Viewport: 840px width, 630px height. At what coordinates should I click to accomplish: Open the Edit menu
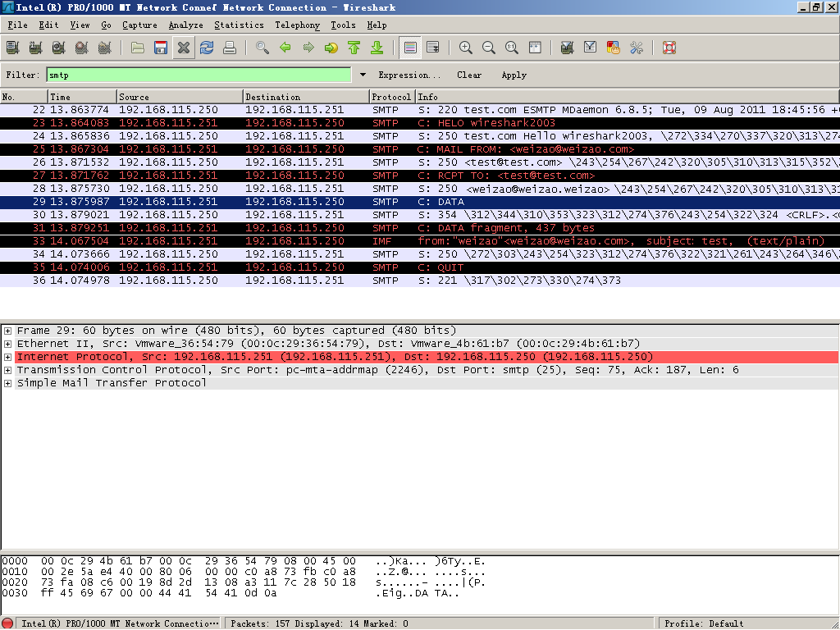coord(48,25)
